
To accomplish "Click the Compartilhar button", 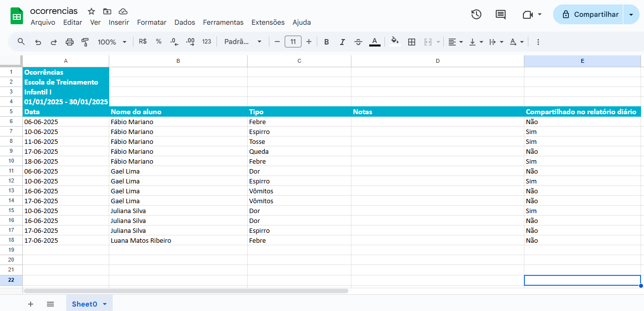I will click(x=588, y=14).
